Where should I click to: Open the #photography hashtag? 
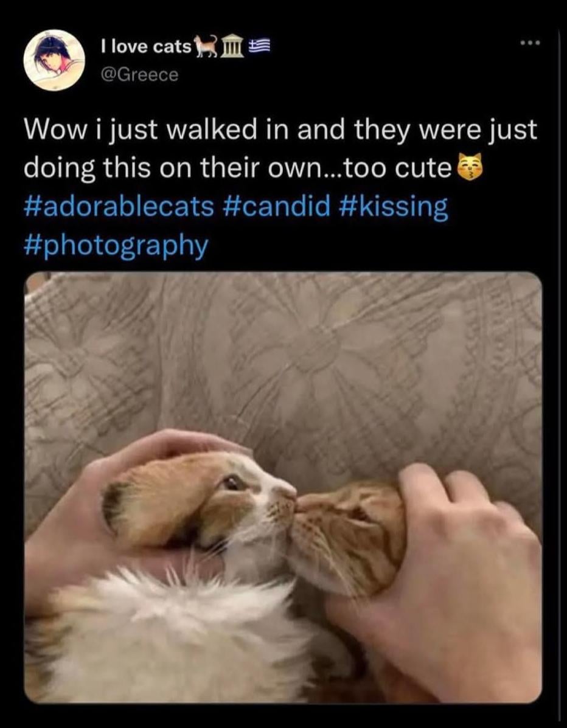(116, 246)
